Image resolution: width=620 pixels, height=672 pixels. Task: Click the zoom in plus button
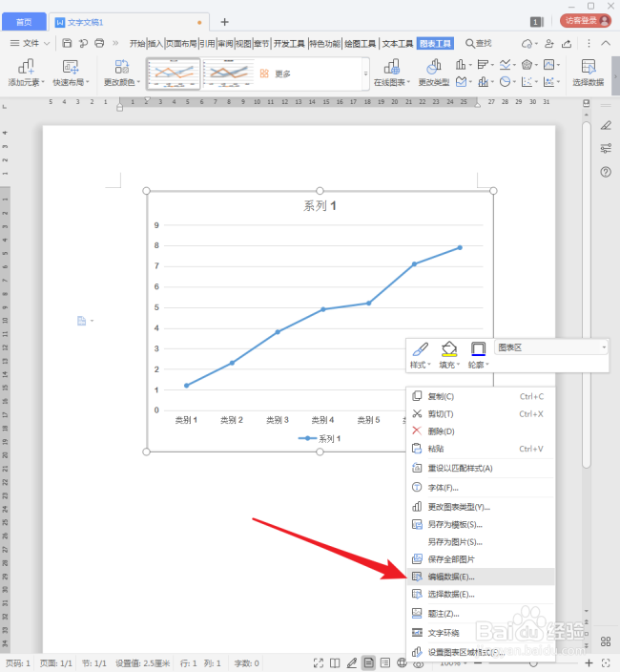pos(589,663)
